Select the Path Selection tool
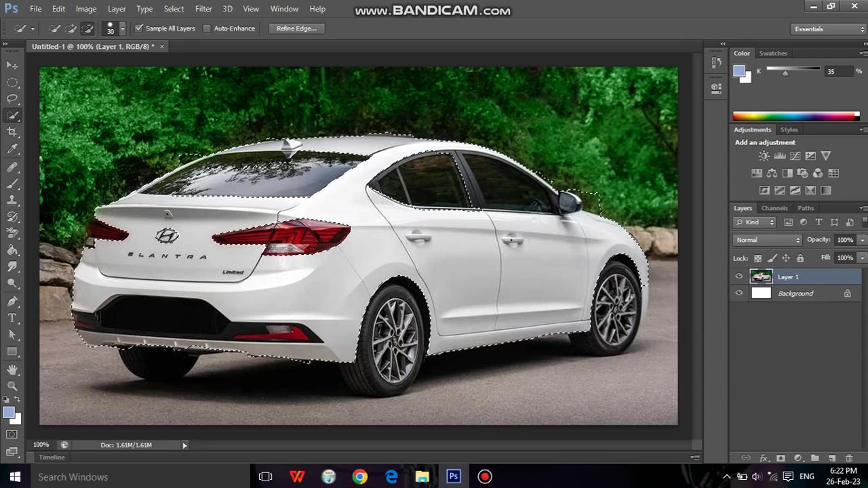 tap(12, 335)
